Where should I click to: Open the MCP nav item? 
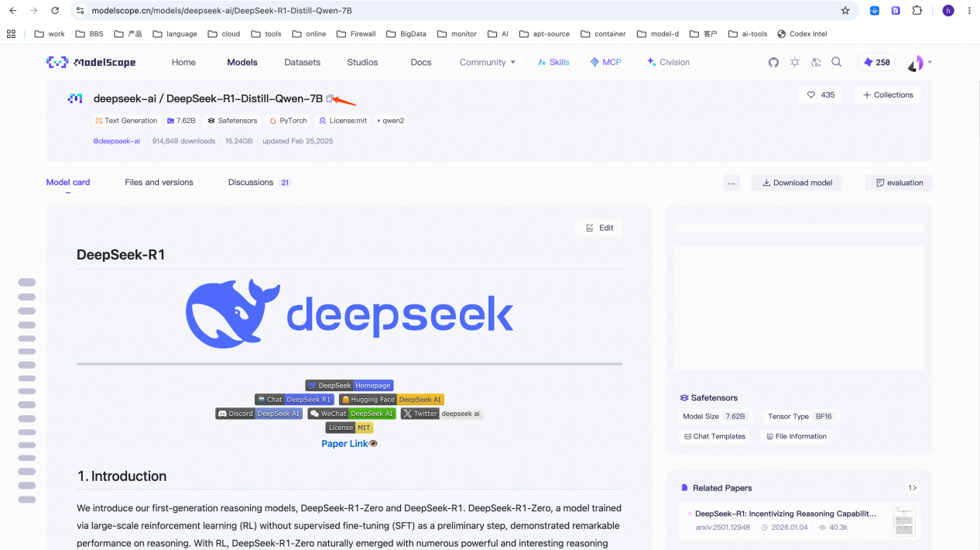605,62
